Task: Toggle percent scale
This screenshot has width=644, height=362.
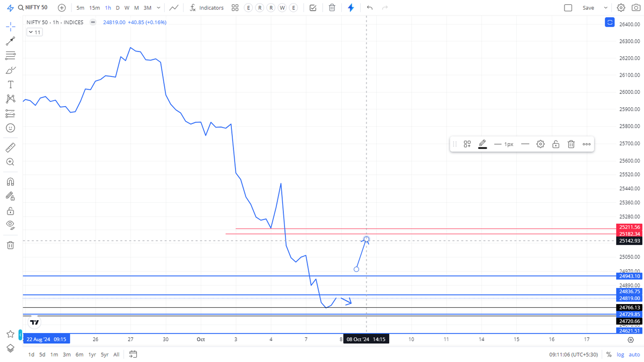Action: 609,354
